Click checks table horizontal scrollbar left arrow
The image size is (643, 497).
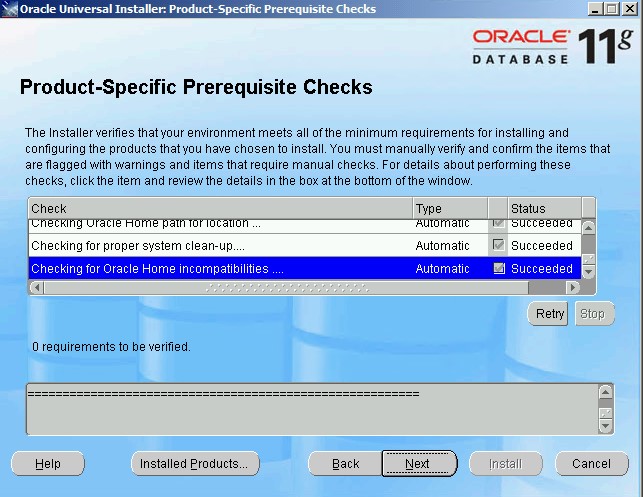pos(36,287)
